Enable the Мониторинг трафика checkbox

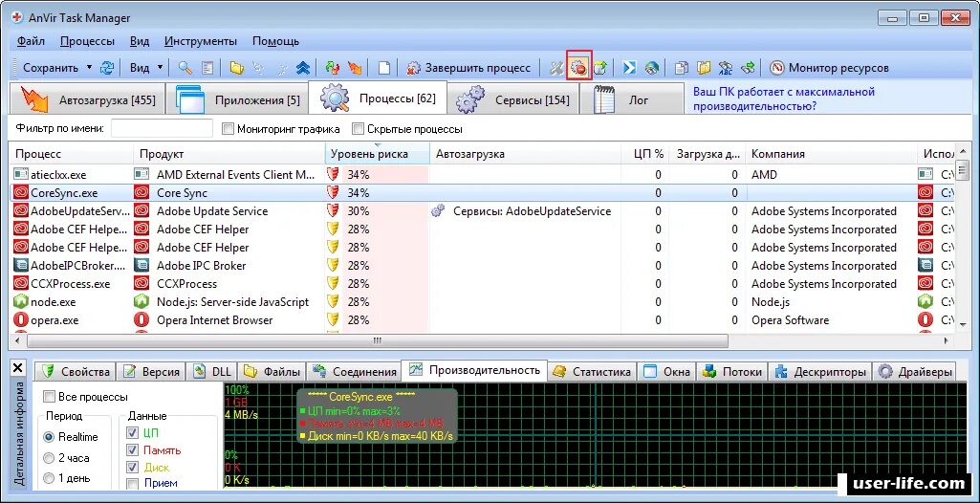[229, 129]
